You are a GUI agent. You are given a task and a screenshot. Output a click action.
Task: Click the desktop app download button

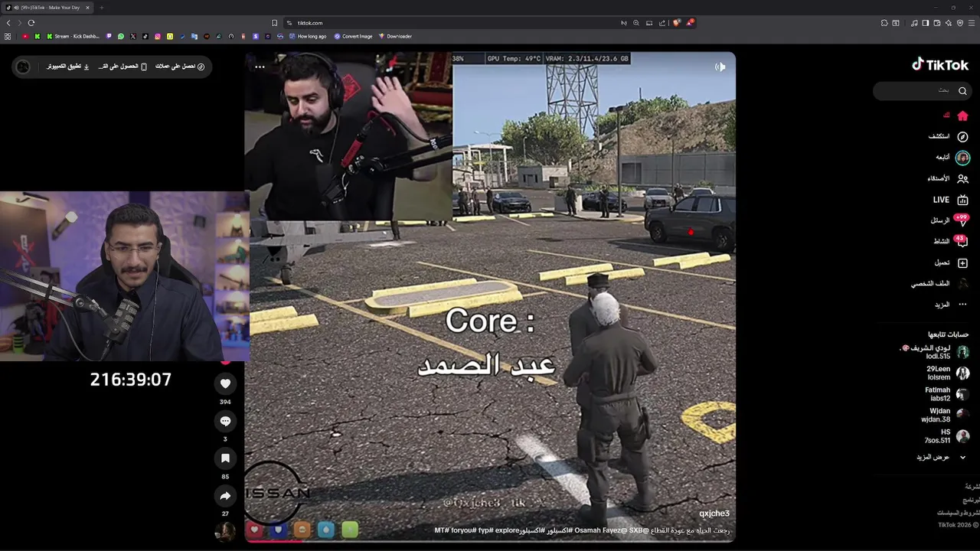tap(68, 67)
